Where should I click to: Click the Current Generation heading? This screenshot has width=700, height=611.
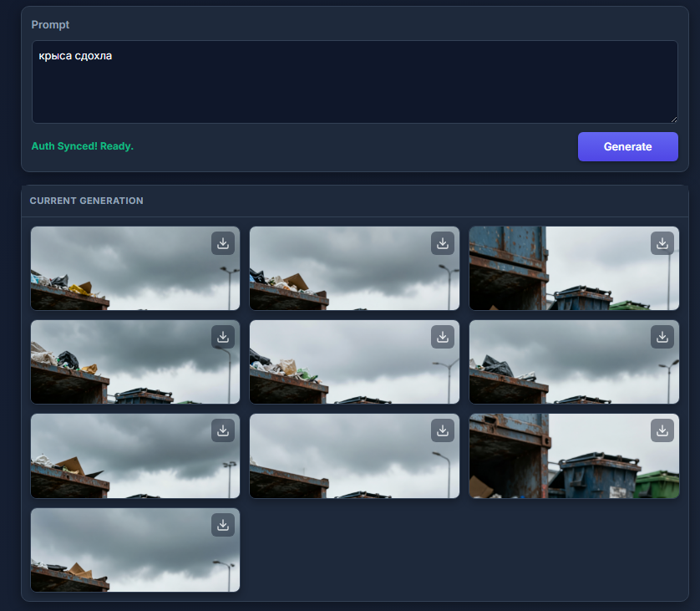[87, 201]
